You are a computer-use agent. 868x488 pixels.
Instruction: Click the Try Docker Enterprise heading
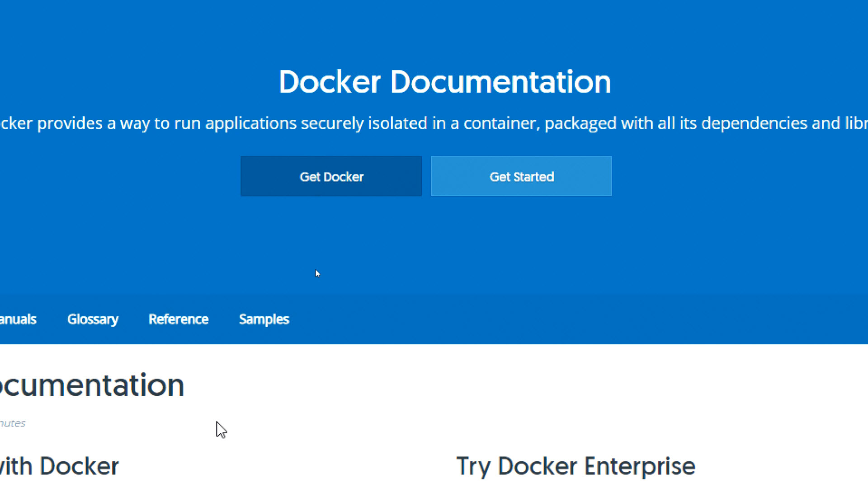click(x=576, y=466)
